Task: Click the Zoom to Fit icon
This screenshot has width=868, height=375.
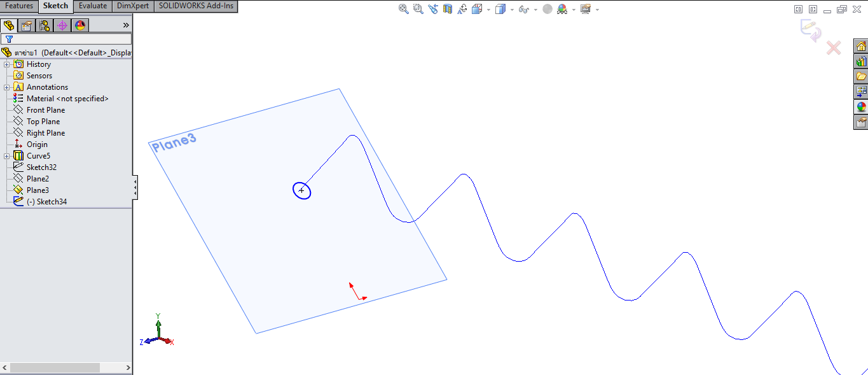Action: (404, 9)
